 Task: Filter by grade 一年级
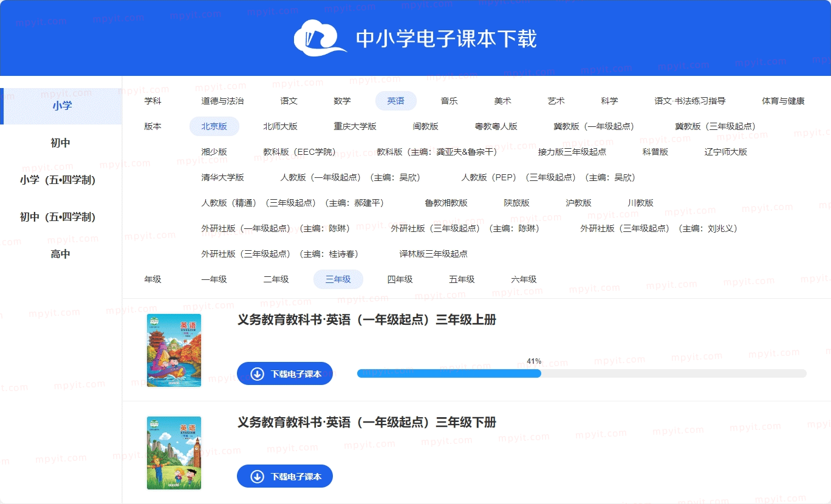(214, 279)
